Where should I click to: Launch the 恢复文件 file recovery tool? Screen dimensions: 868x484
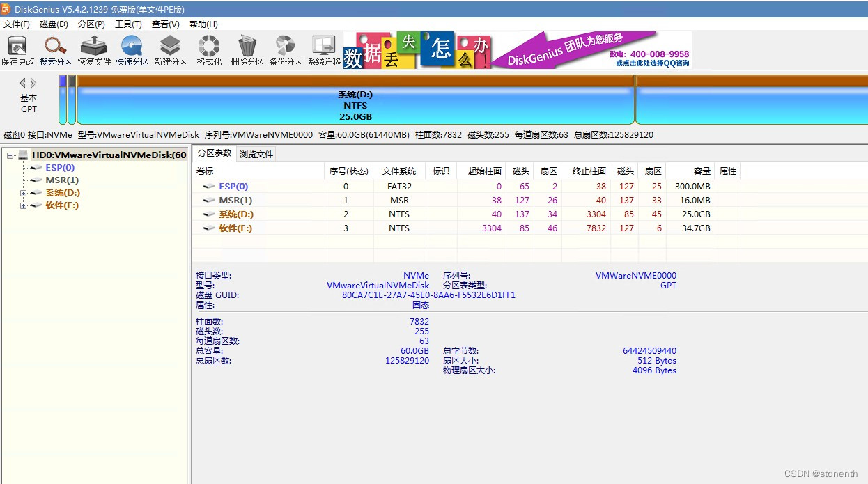93,46
